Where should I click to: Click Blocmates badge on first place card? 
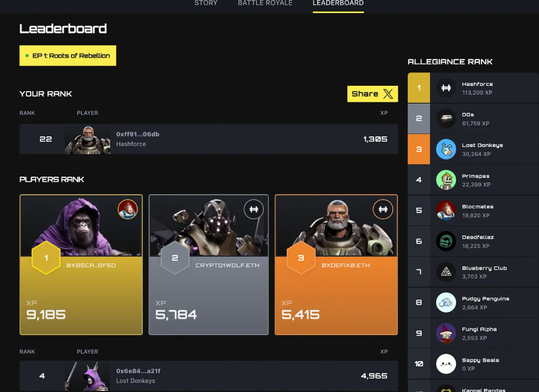point(128,209)
